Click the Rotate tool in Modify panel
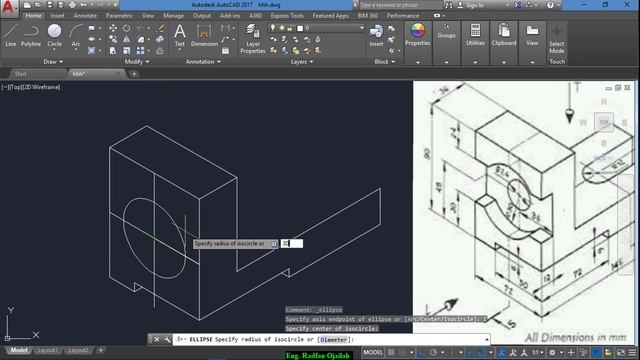The height and width of the screenshot is (360, 640). (x=127, y=28)
